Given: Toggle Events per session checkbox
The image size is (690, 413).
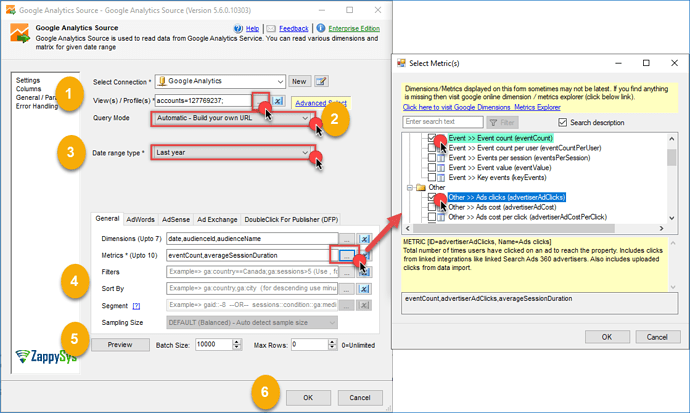Looking at the screenshot, I should (432, 157).
